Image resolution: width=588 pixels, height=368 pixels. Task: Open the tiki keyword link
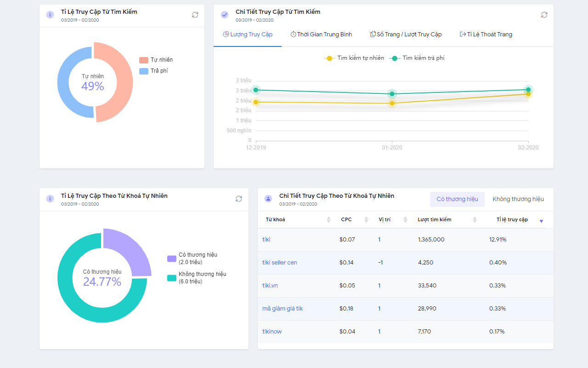click(x=266, y=240)
